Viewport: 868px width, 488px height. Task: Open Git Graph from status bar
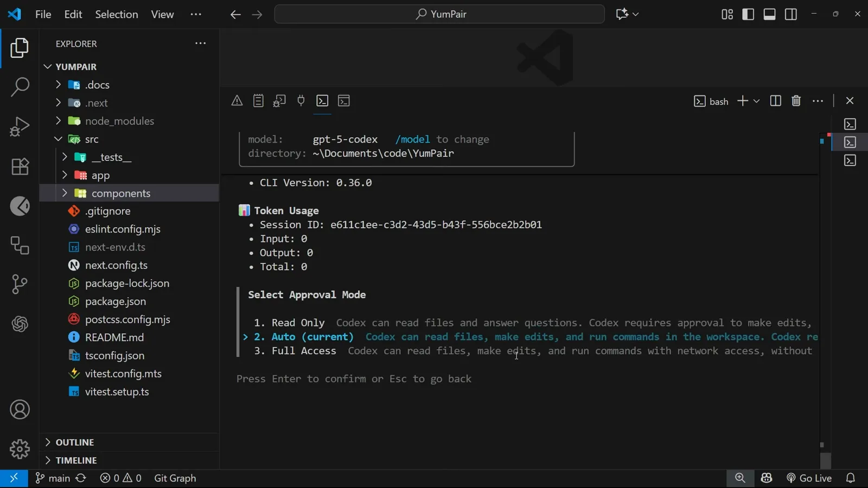click(x=175, y=478)
